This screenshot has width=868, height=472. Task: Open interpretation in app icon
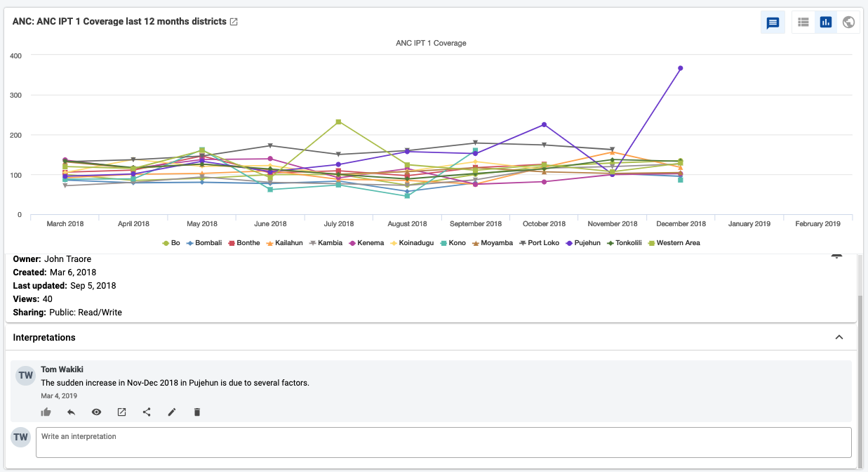point(121,412)
